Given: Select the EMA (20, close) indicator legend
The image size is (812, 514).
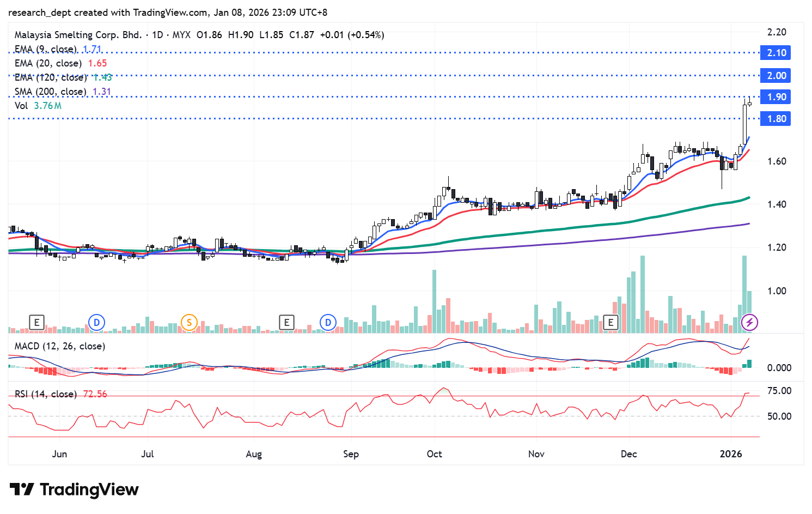Looking at the screenshot, I should click(48, 63).
